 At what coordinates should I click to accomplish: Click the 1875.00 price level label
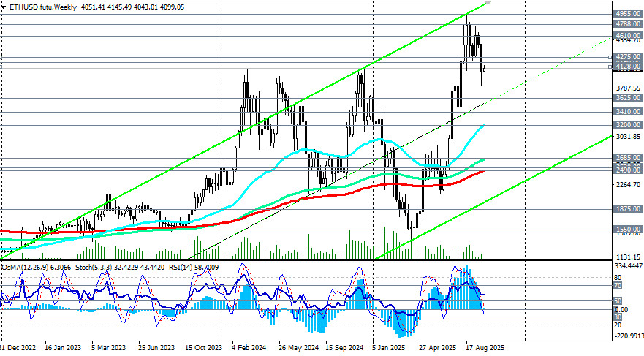628,208
